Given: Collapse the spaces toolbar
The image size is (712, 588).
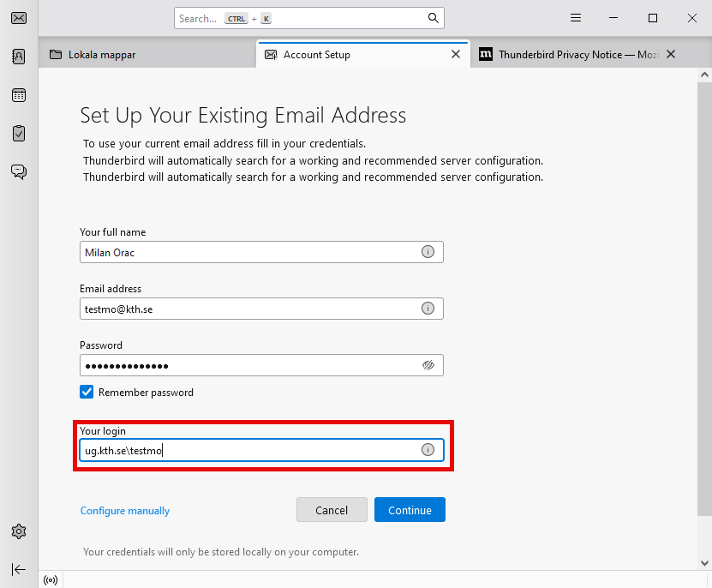Looking at the screenshot, I should (x=18, y=569).
